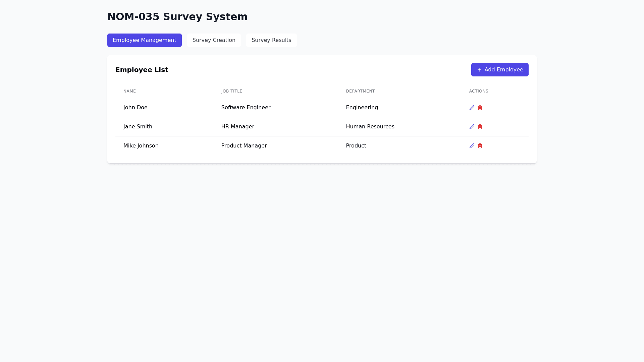The height and width of the screenshot is (362, 644).
Task: Select the HR Manager job title cell
Action: (237, 127)
